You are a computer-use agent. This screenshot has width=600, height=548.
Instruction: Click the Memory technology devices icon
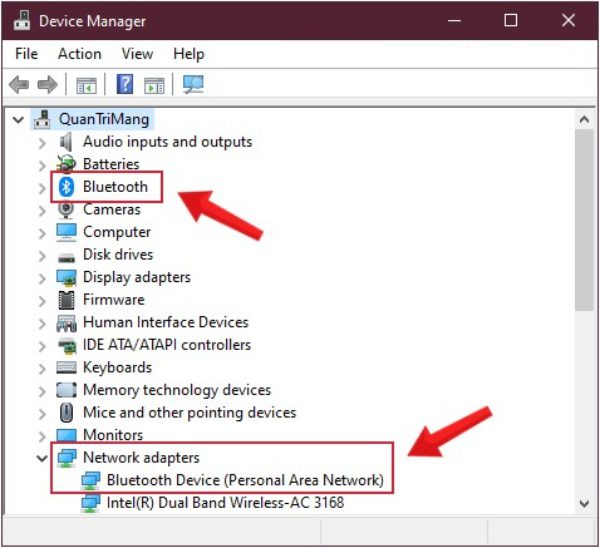(66, 390)
